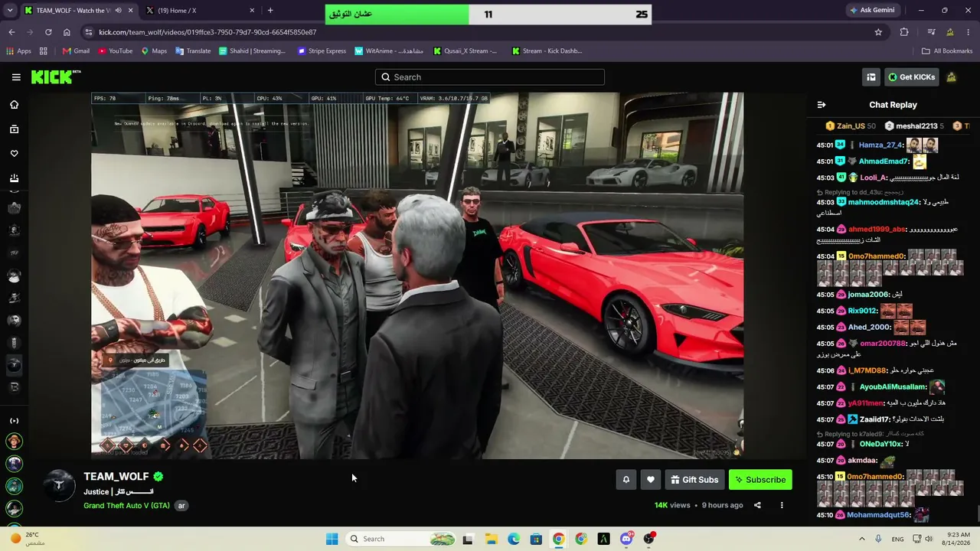
Task: Open a new Chrome tab
Action: tap(270, 11)
